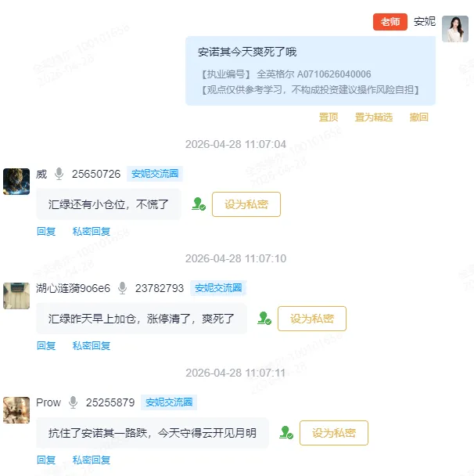Click the 老师 badge next to 安妮
The width and height of the screenshot is (474, 476).
click(390, 22)
